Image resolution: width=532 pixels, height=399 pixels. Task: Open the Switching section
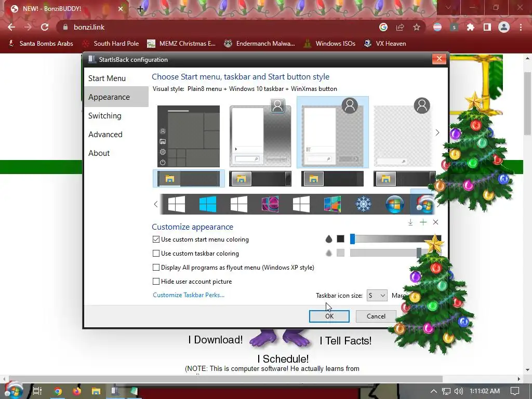coord(116,116)
